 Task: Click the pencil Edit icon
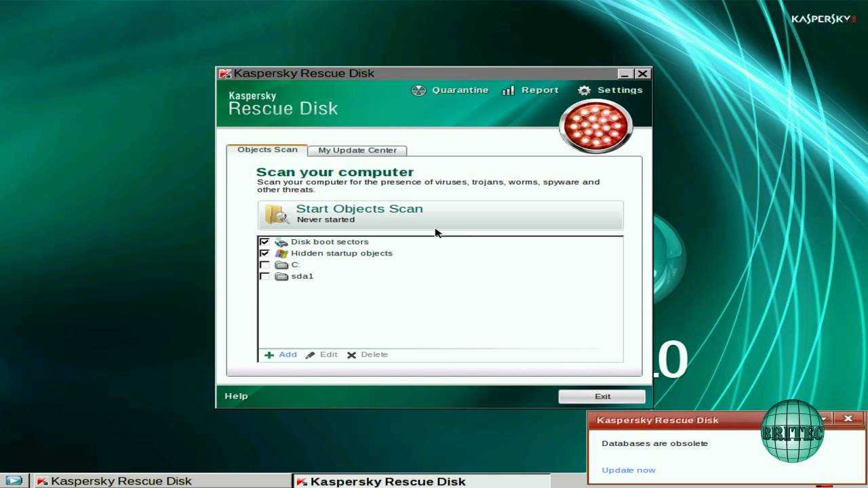pos(311,355)
